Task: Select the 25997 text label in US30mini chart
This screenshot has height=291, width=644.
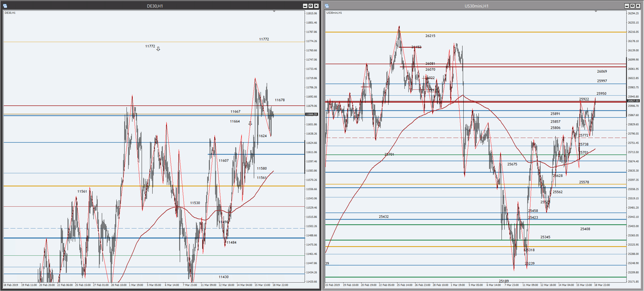Action: [x=602, y=81]
